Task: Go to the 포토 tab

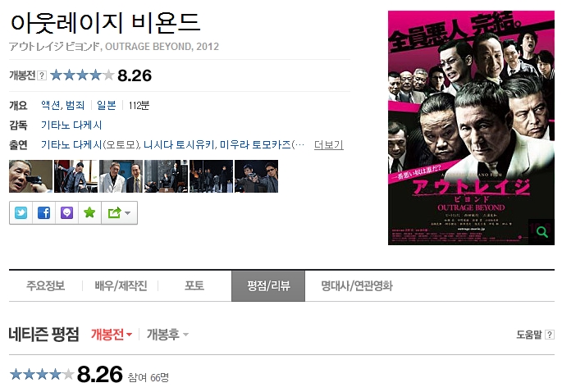Action: point(194,286)
